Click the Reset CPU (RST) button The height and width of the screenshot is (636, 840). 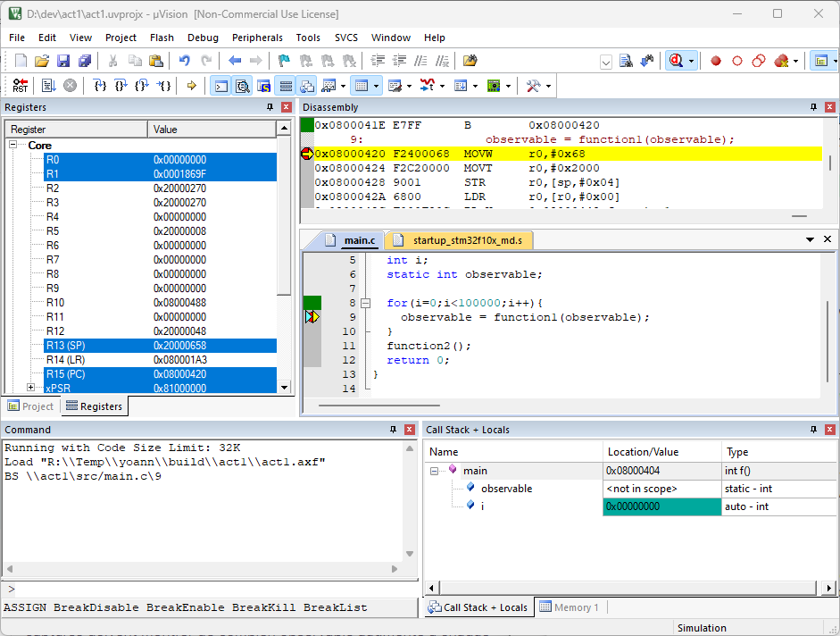[20, 86]
